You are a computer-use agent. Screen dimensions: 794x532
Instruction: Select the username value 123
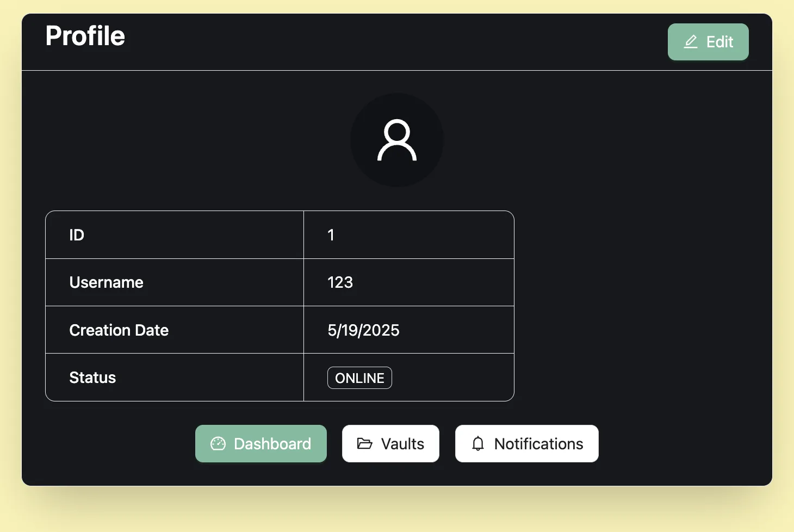340,282
